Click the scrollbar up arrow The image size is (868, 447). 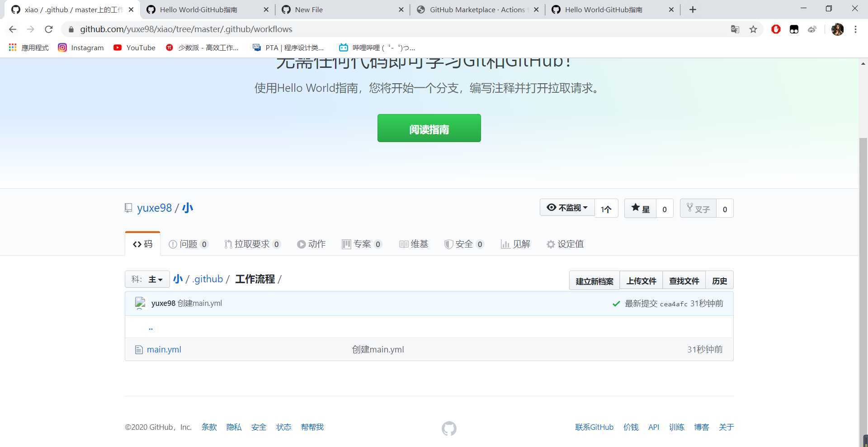pos(863,64)
